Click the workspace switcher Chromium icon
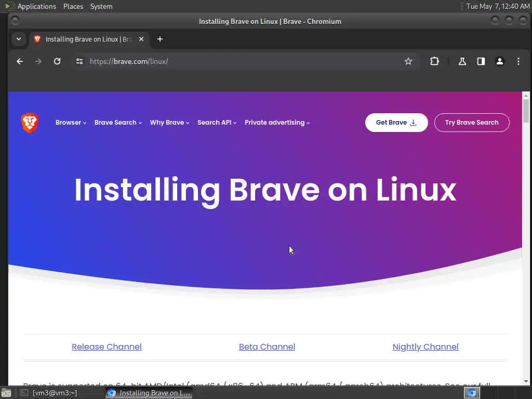Image resolution: width=532 pixels, height=399 pixels. 472,393
